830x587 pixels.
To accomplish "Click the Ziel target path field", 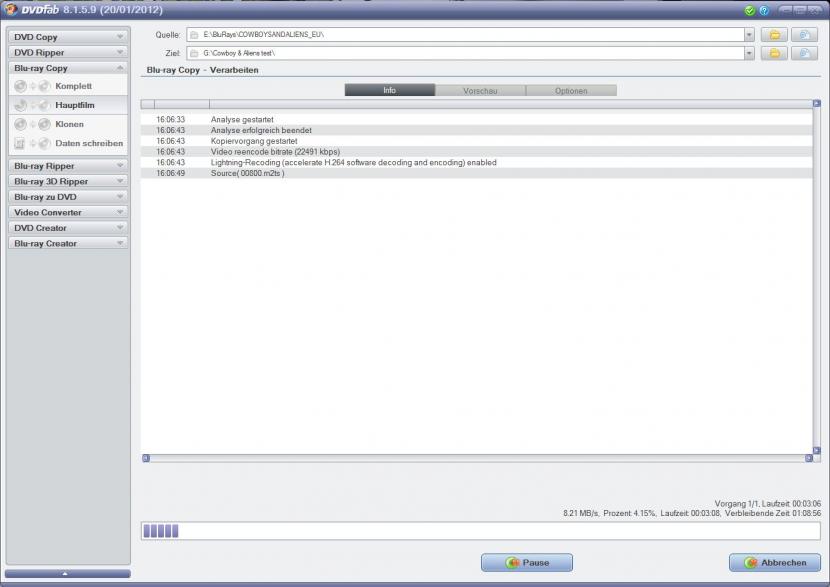I will point(466,53).
